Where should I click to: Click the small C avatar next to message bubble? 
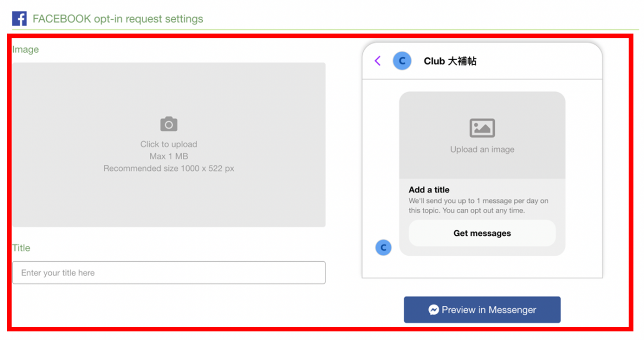tap(383, 247)
